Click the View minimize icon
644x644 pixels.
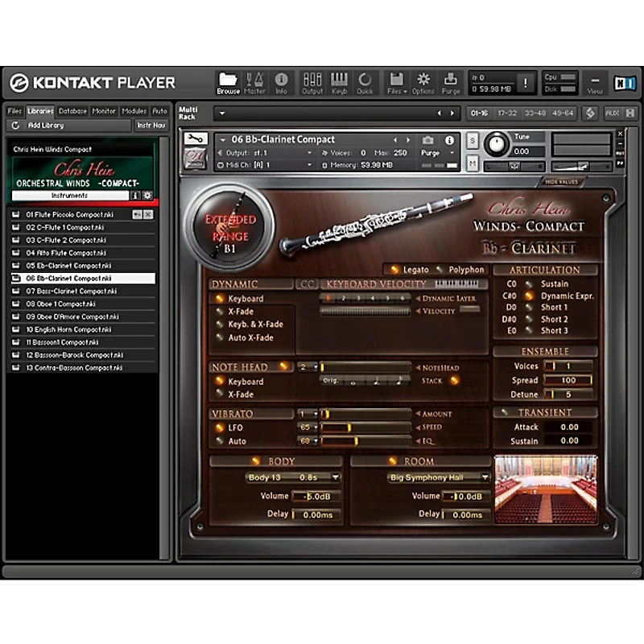coord(595,84)
